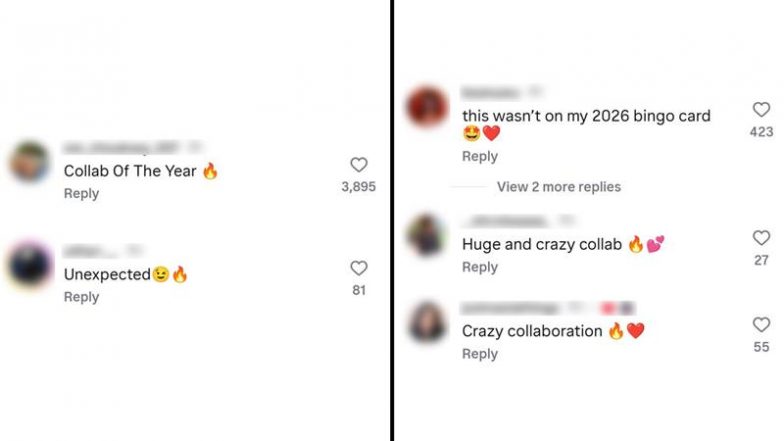Open avatar next to "Huge and crazy collab"
Image resolution: width=784 pixels, height=441 pixels.
pos(428,236)
